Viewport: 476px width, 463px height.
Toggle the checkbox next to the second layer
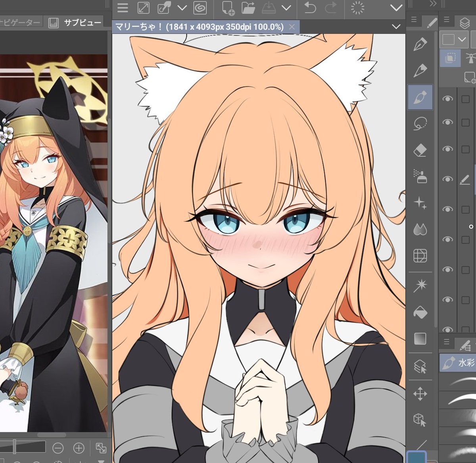466,122
